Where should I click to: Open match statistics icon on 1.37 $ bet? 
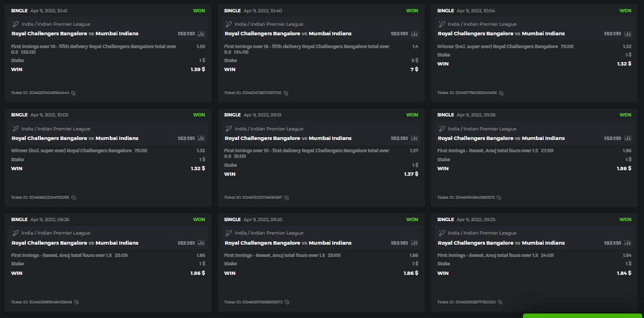(x=414, y=138)
